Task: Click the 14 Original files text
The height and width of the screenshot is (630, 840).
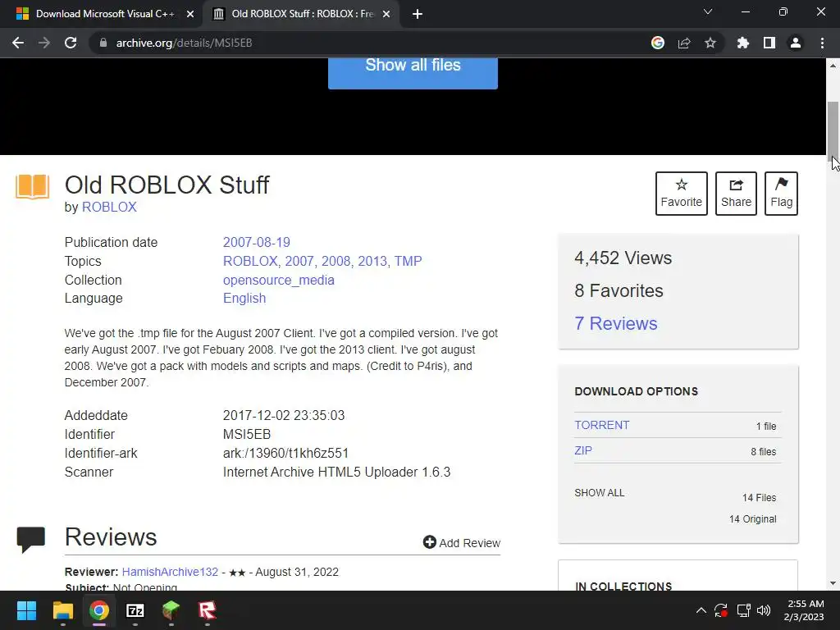Action: click(753, 519)
